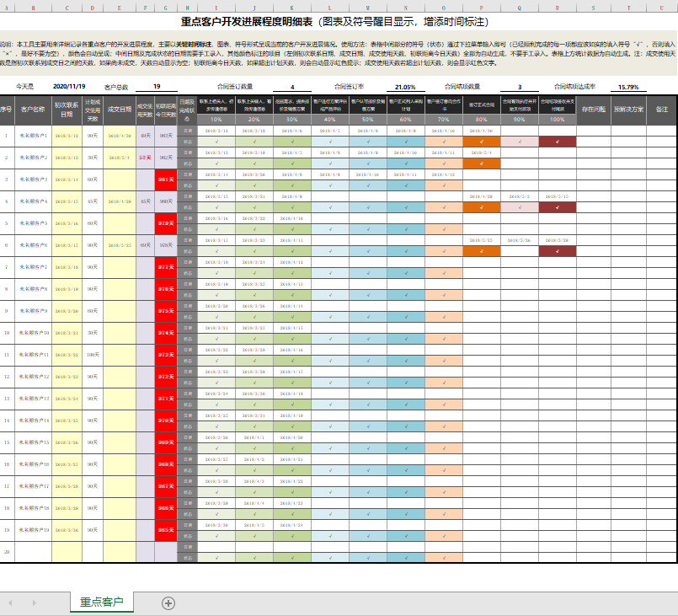Select the date cell 2018/5/29

pyautogui.click(x=557, y=240)
